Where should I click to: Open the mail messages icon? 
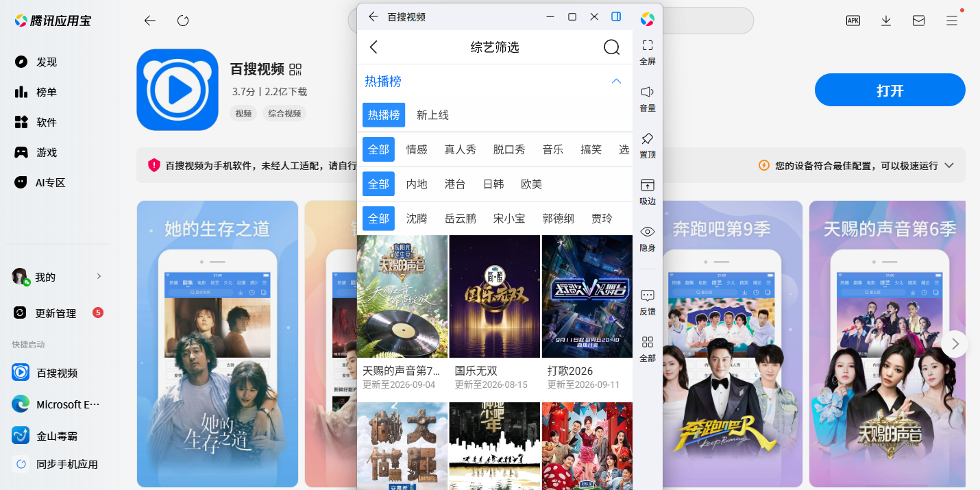click(919, 21)
